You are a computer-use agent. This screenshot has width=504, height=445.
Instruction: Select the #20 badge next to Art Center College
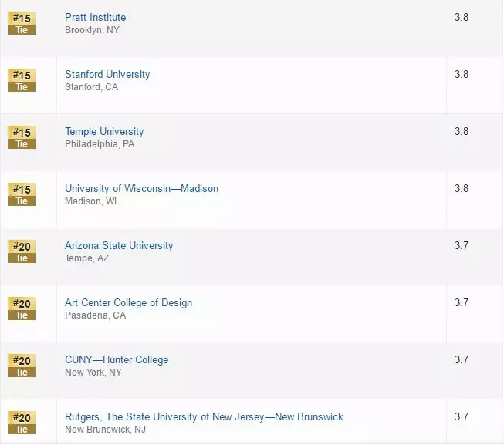coord(22,308)
